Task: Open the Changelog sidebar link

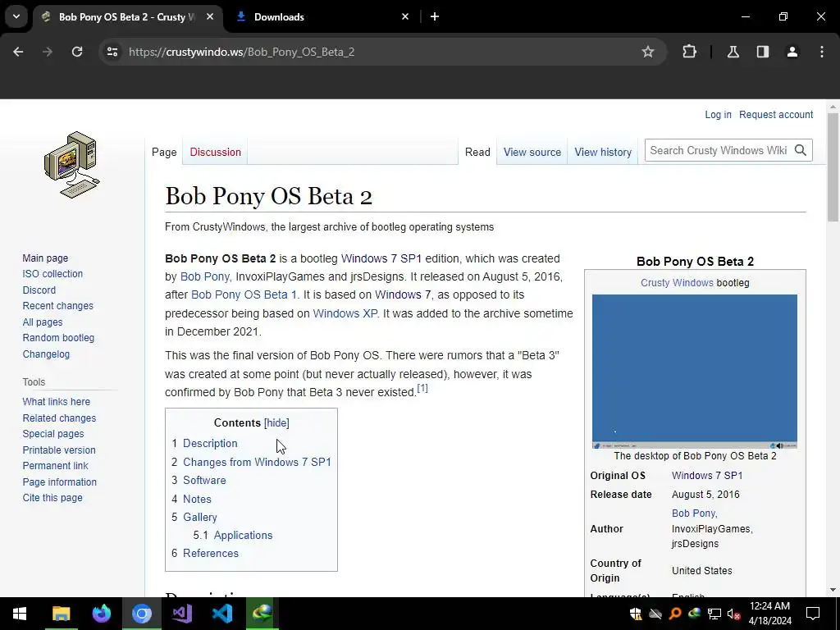Action: pos(46,354)
